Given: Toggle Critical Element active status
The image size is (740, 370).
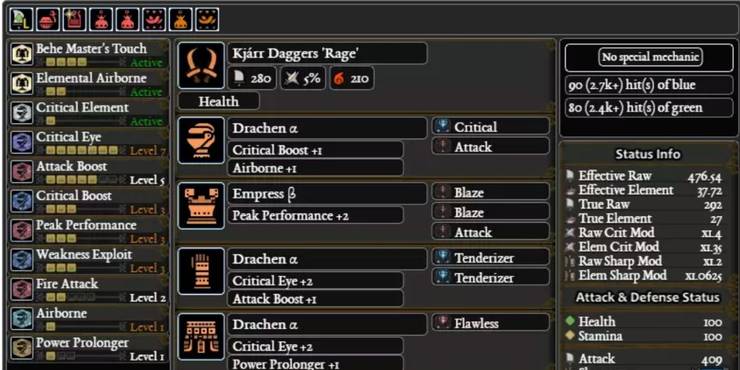Looking at the screenshot, I should click(146, 122).
